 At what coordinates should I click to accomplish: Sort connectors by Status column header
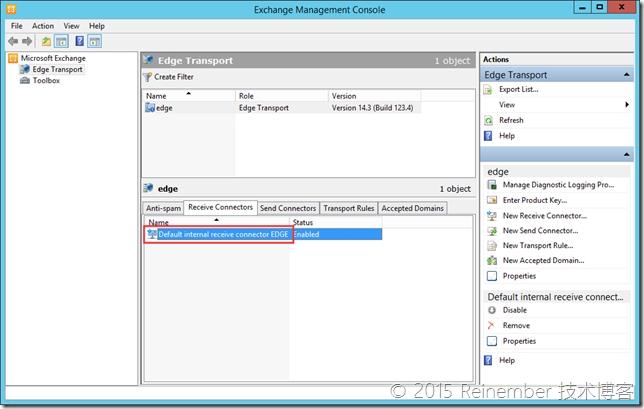(336, 222)
